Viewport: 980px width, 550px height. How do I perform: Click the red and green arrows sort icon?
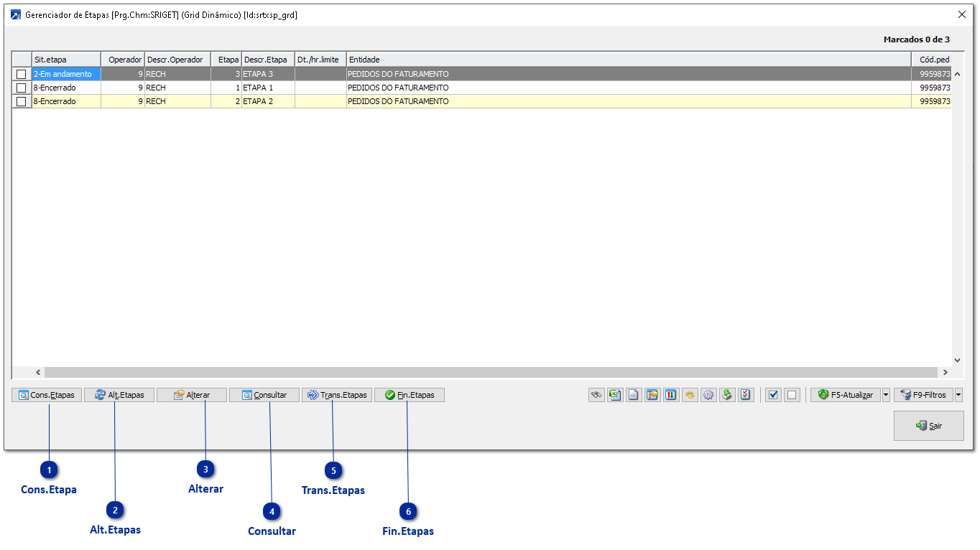tap(671, 395)
